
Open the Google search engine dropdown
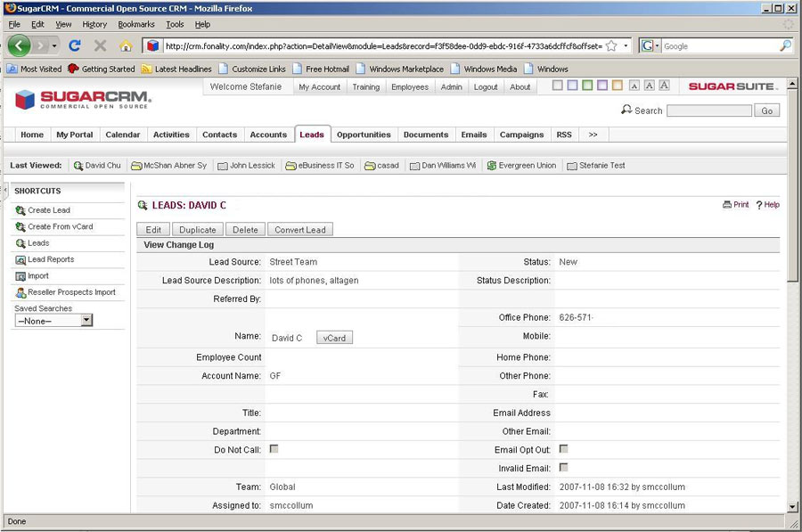point(651,45)
